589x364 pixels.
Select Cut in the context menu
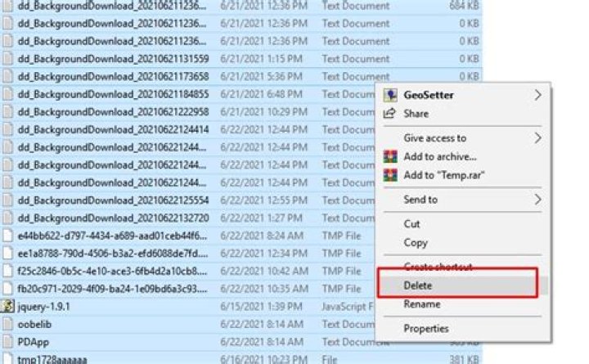pos(411,224)
